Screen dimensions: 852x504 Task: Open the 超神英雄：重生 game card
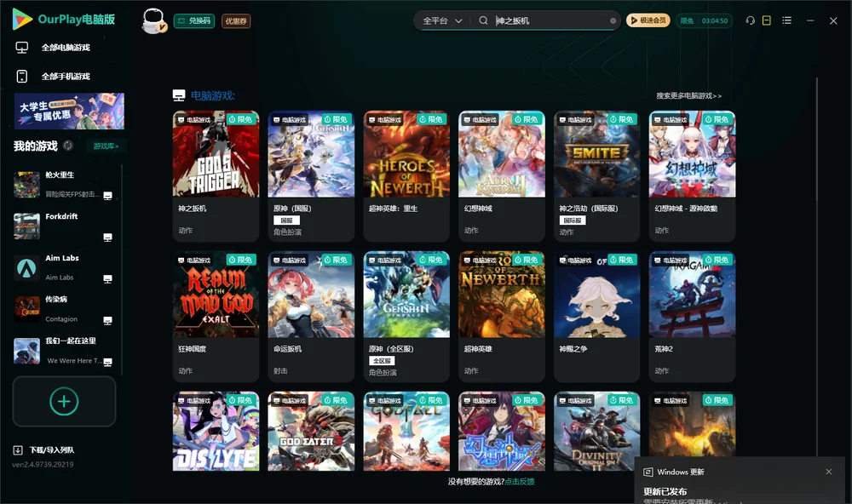(x=406, y=176)
